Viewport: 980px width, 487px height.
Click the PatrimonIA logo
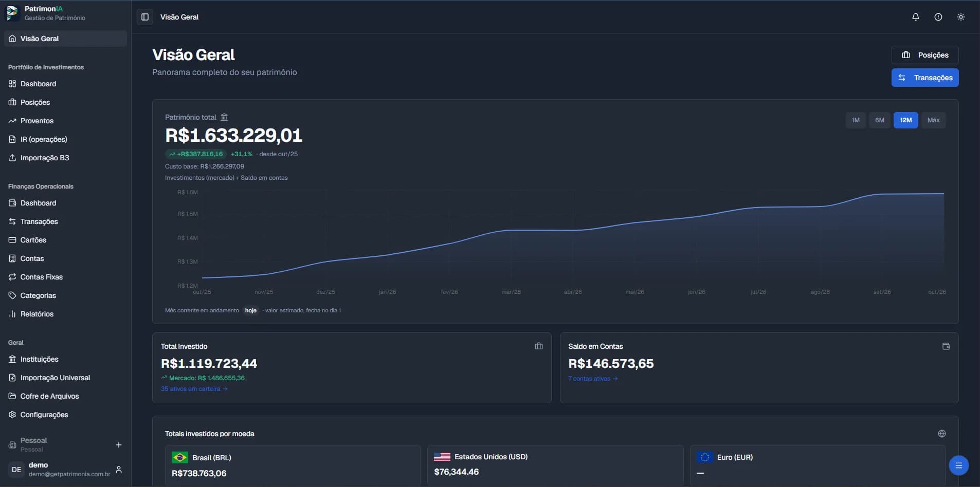click(12, 13)
